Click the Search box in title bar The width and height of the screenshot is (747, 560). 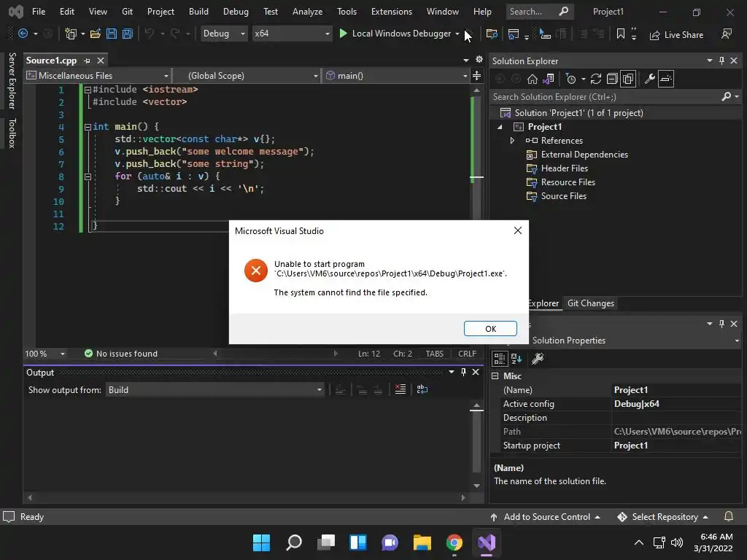(539, 12)
